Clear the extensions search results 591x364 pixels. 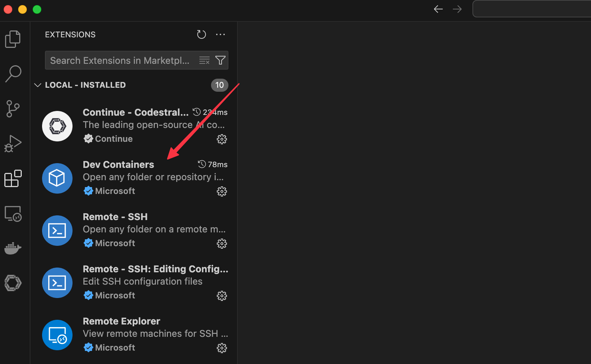click(x=204, y=60)
